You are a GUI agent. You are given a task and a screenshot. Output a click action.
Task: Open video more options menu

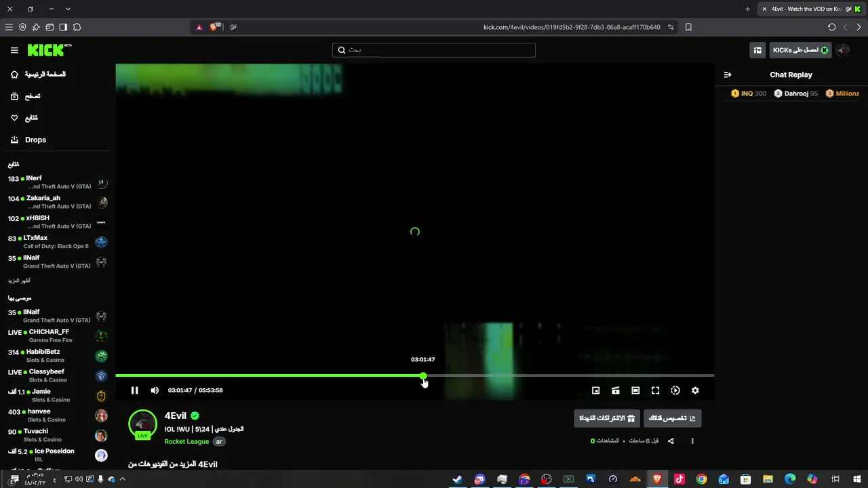692,441
